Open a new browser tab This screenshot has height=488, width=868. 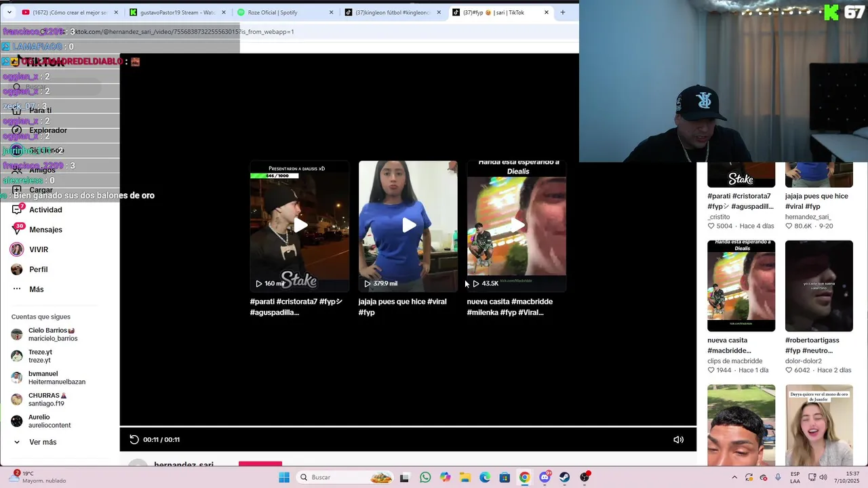562,12
